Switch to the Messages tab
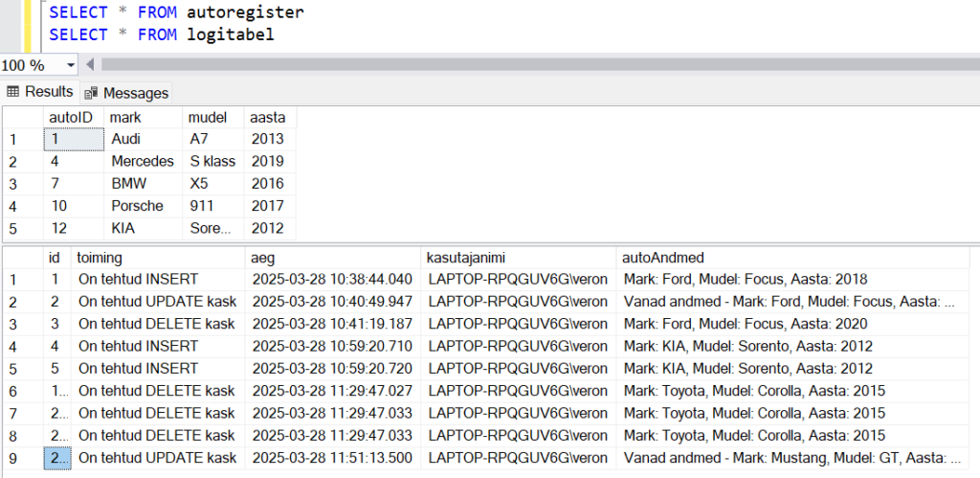Screen dimensions: 980x478 (x=127, y=93)
